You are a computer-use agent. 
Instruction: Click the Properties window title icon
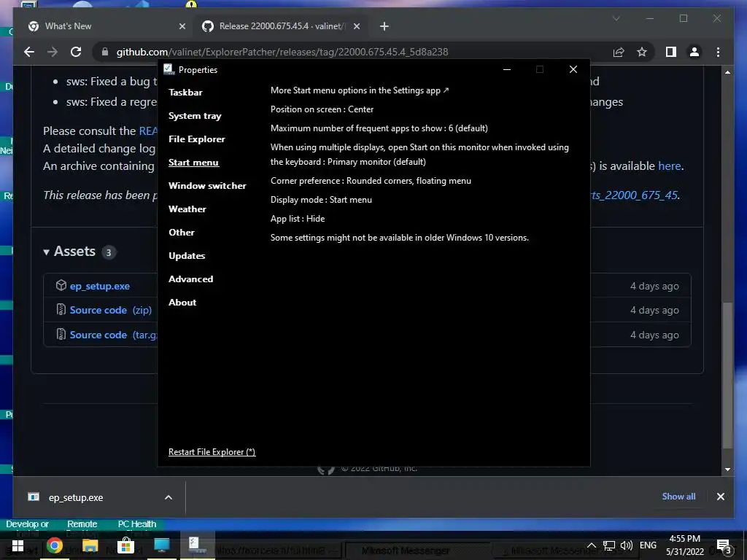click(x=169, y=69)
